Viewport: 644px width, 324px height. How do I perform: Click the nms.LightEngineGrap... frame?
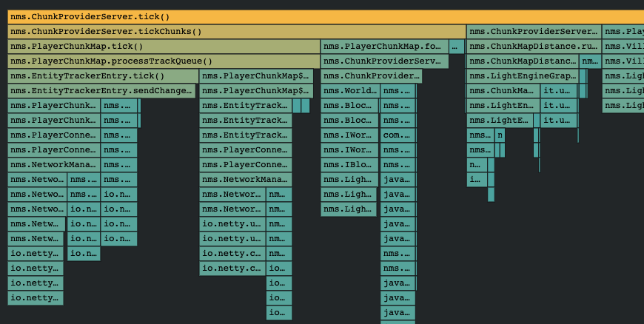pos(522,76)
